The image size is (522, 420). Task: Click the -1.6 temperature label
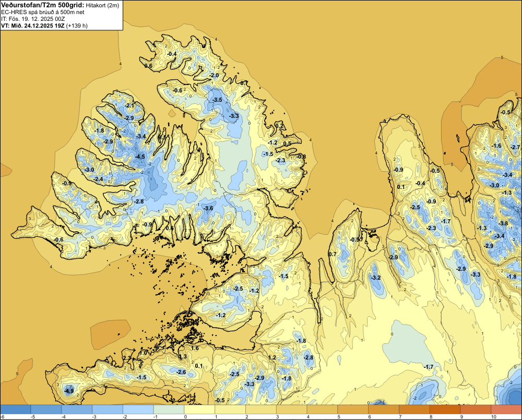(496, 146)
